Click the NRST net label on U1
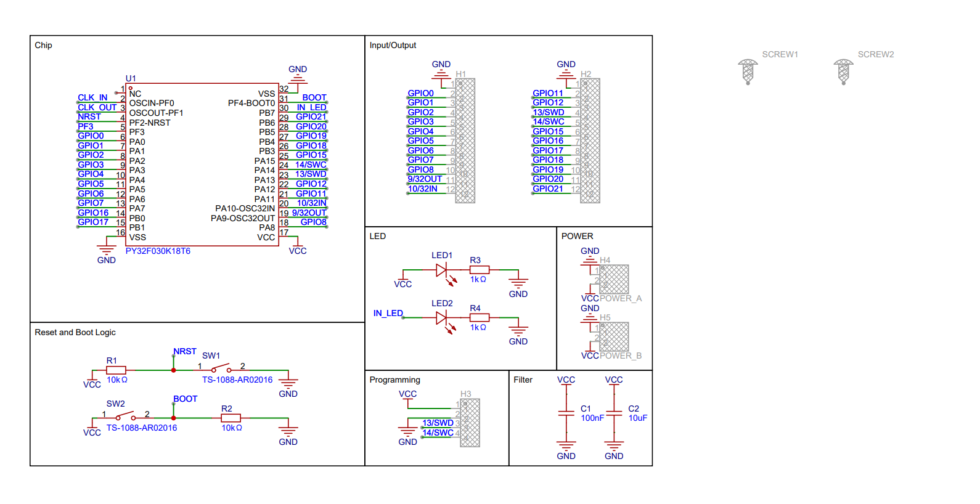This screenshot has width=980, height=504. [x=89, y=116]
